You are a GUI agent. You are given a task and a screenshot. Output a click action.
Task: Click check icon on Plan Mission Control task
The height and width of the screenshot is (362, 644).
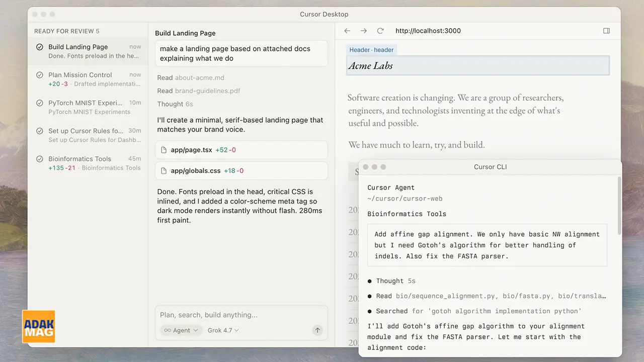(39, 75)
